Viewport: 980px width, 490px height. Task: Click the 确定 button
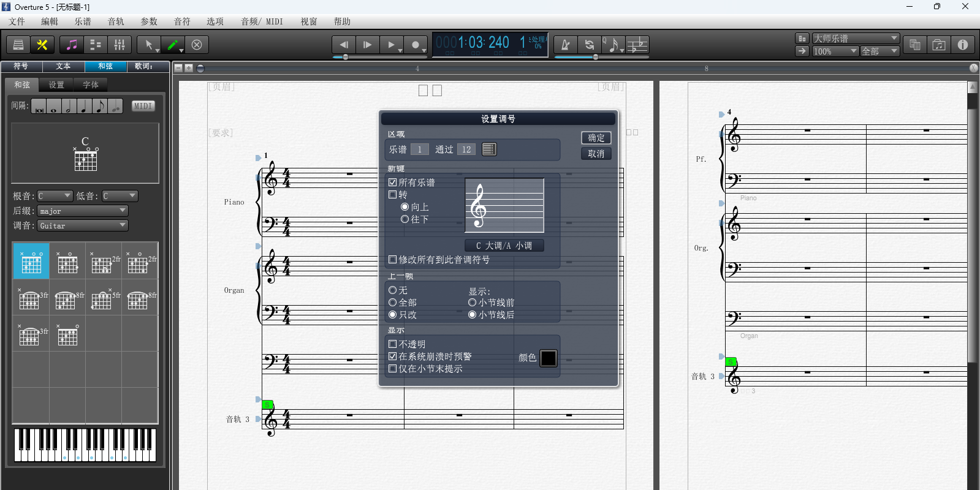pyautogui.click(x=596, y=138)
